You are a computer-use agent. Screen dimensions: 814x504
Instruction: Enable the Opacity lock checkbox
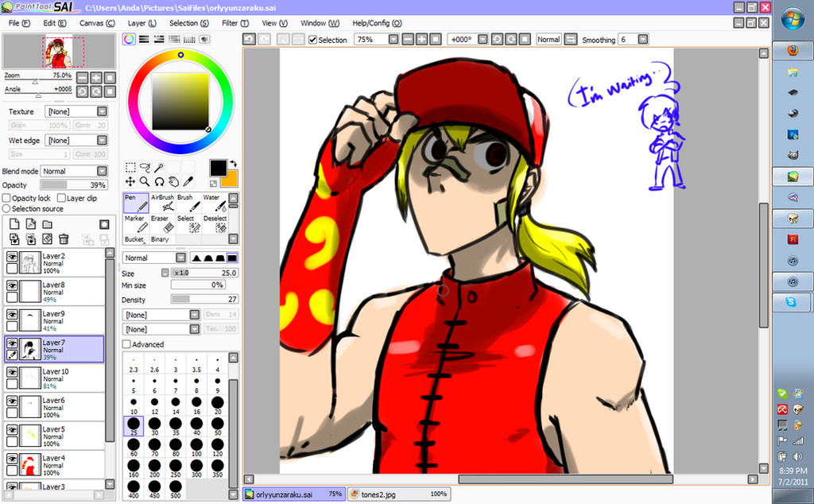coord(6,198)
